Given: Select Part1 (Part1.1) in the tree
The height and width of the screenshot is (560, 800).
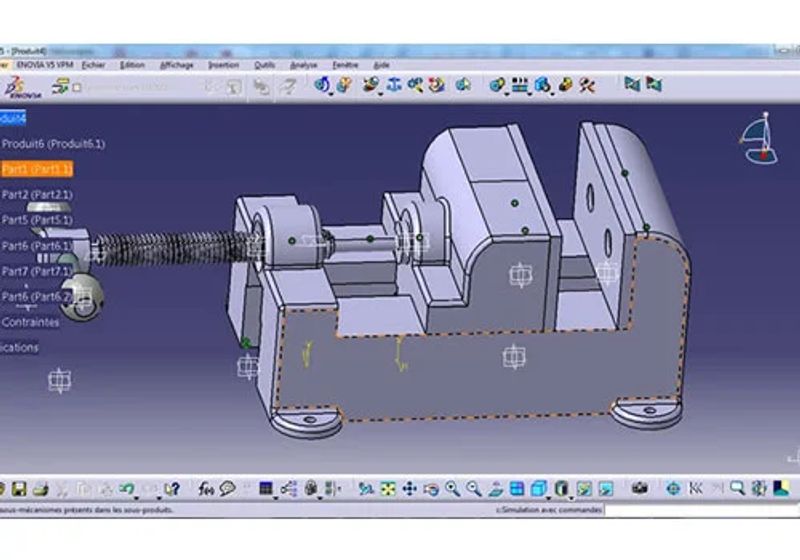Looking at the screenshot, I should (37, 169).
